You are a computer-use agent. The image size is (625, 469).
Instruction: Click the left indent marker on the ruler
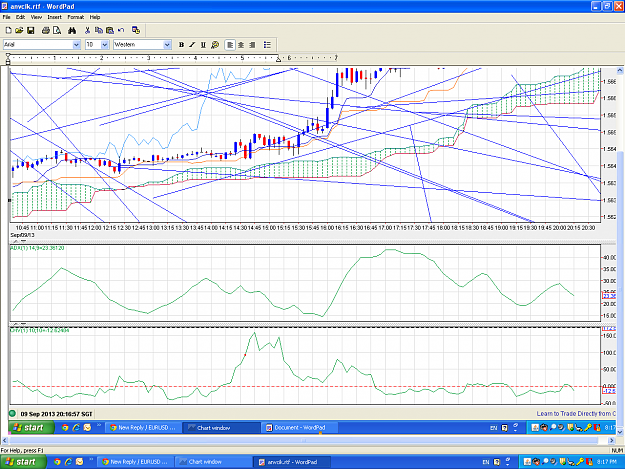click(8, 59)
